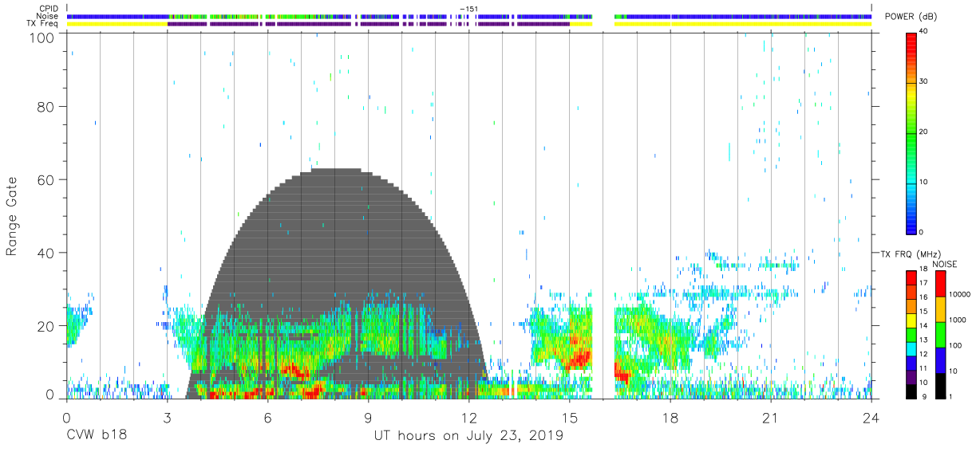Click the noise legend value '1000'
Viewport: 980px width, 452px height.
[x=958, y=320]
